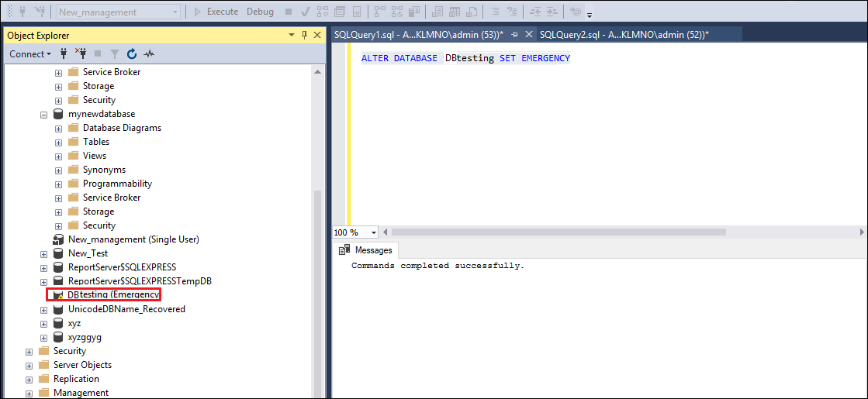This screenshot has height=399, width=868.
Task: Select ReportServer$SQLEXPRESSTempDB database
Action: pos(140,281)
